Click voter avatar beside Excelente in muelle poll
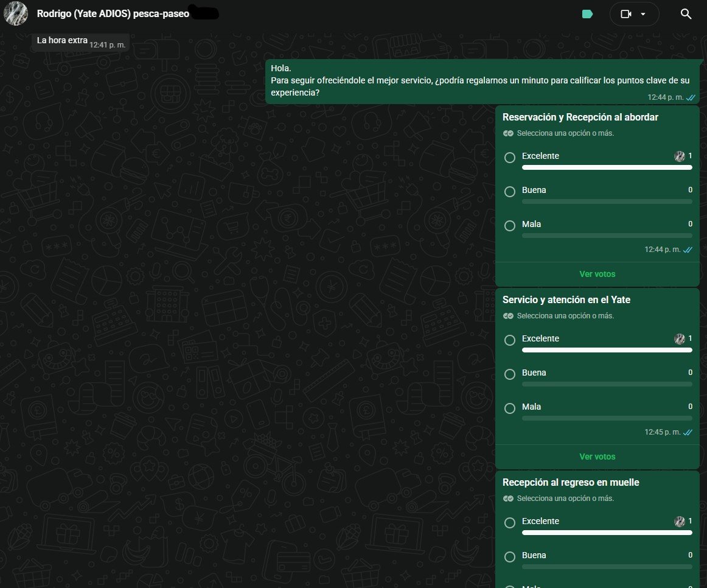 tap(680, 521)
